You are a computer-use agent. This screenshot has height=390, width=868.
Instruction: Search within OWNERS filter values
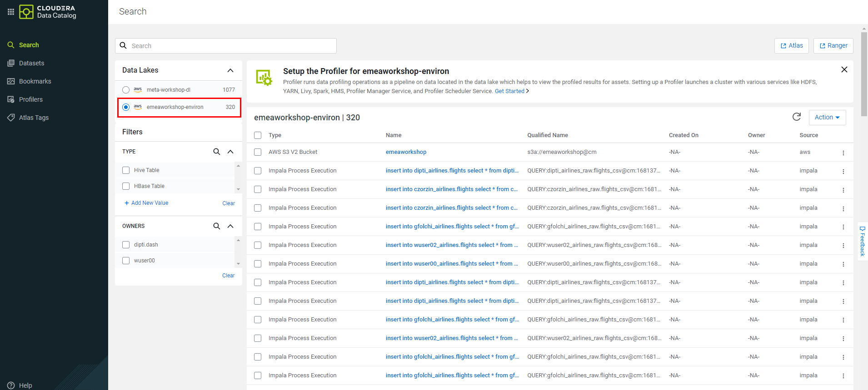(217, 226)
